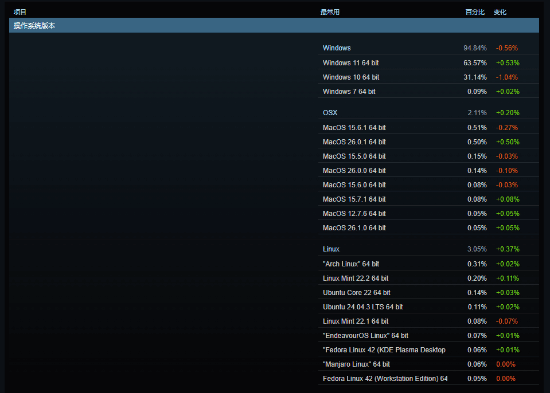Click the 0.20% value for Linux Mint 22.2
The width and height of the screenshot is (550, 393).
(477, 278)
